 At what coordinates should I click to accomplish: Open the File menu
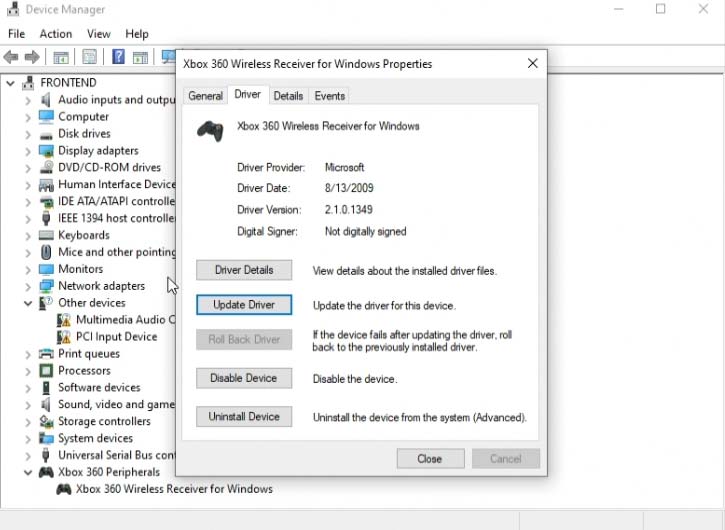(x=17, y=34)
